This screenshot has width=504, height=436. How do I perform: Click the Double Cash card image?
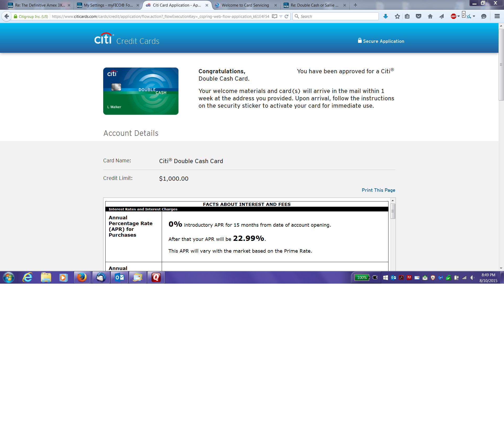tap(141, 91)
